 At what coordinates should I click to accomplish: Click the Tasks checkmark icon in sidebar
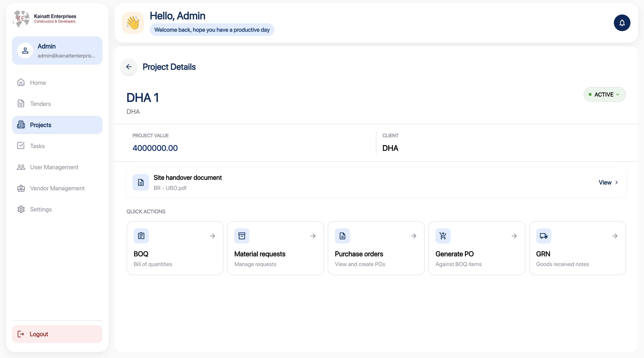click(x=21, y=146)
